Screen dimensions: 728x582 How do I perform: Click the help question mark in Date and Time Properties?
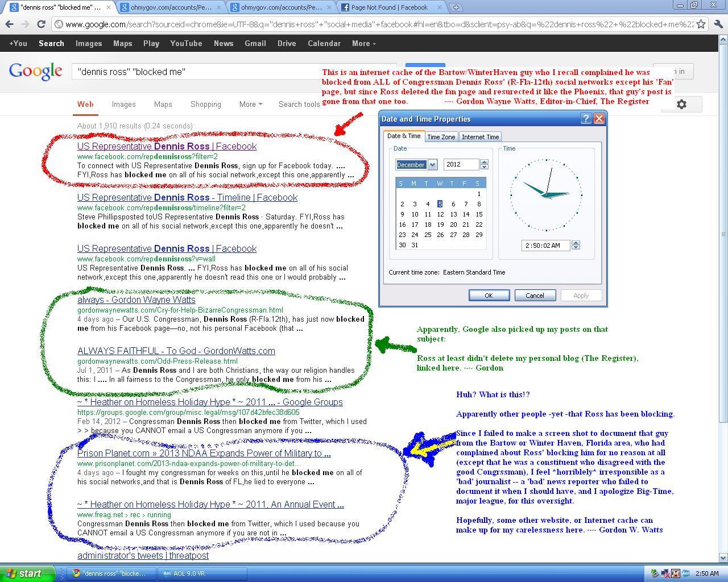[586, 119]
